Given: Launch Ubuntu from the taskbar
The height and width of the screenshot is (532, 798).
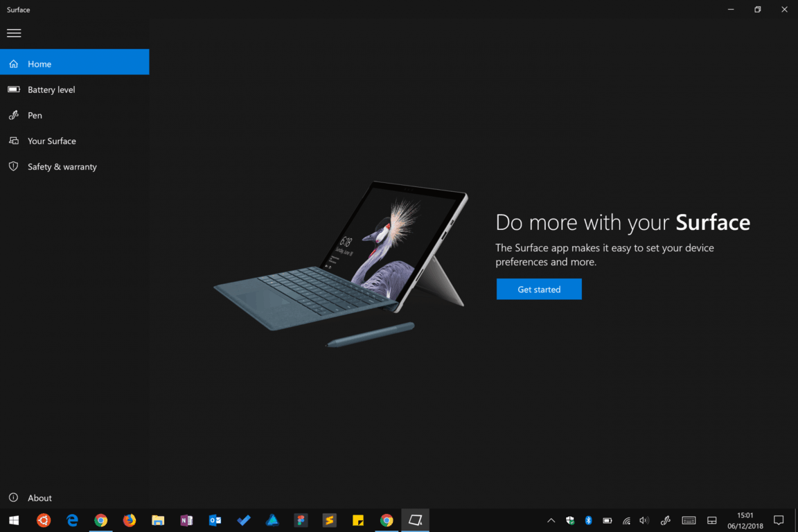Looking at the screenshot, I should pos(44,520).
